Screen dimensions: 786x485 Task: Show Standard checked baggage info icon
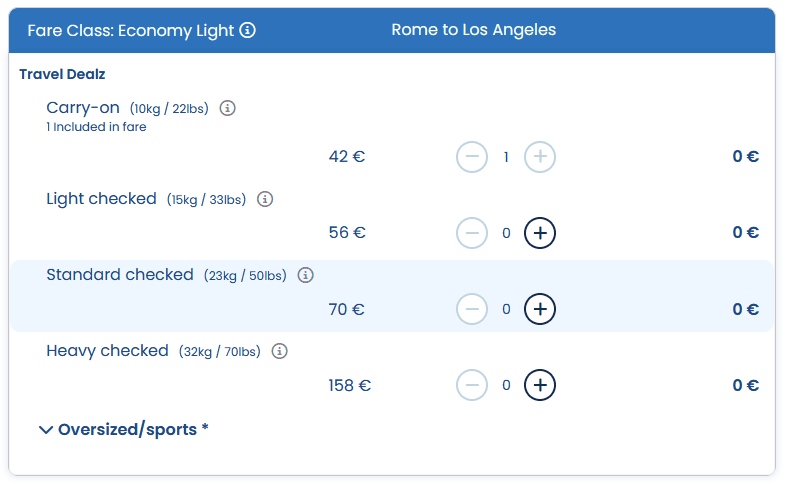pyautogui.click(x=306, y=275)
